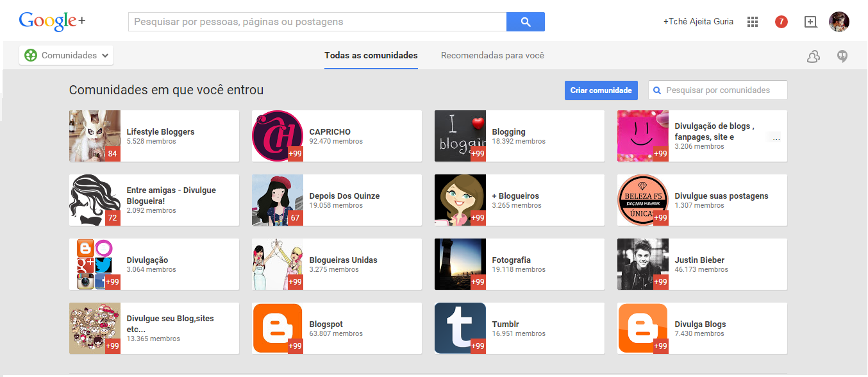
Task: Click the 84 badge on Lifestyle Bloggers
Action: coord(113,154)
